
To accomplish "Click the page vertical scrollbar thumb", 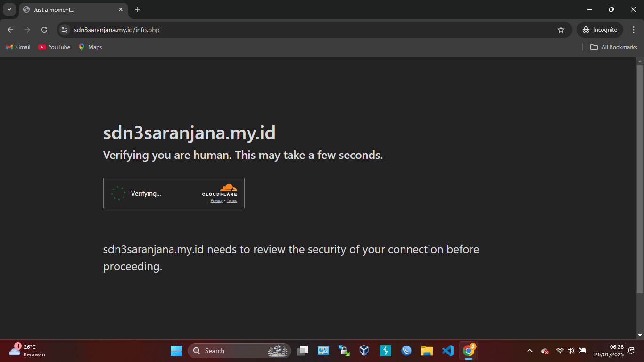I will pyautogui.click(x=640, y=179).
